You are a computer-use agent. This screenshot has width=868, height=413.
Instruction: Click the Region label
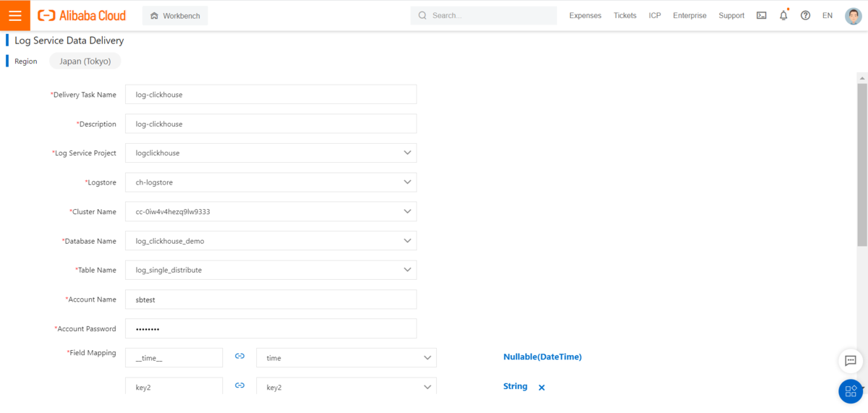25,61
